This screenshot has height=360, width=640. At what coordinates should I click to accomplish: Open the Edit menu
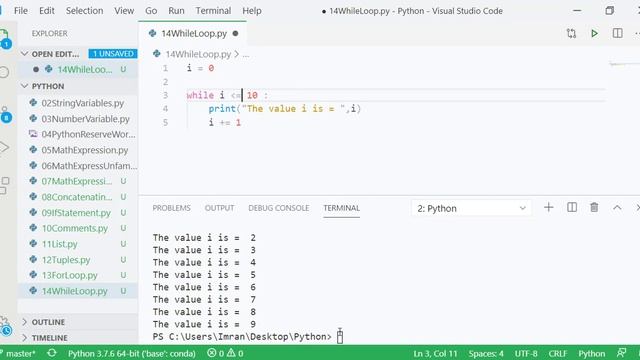[47, 11]
